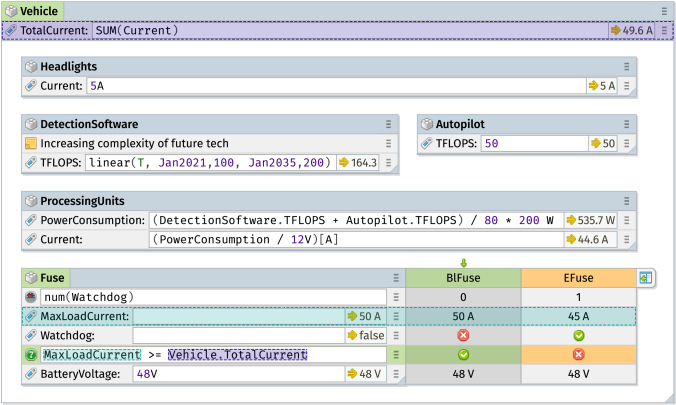Click the add variant column icon

(645, 278)
